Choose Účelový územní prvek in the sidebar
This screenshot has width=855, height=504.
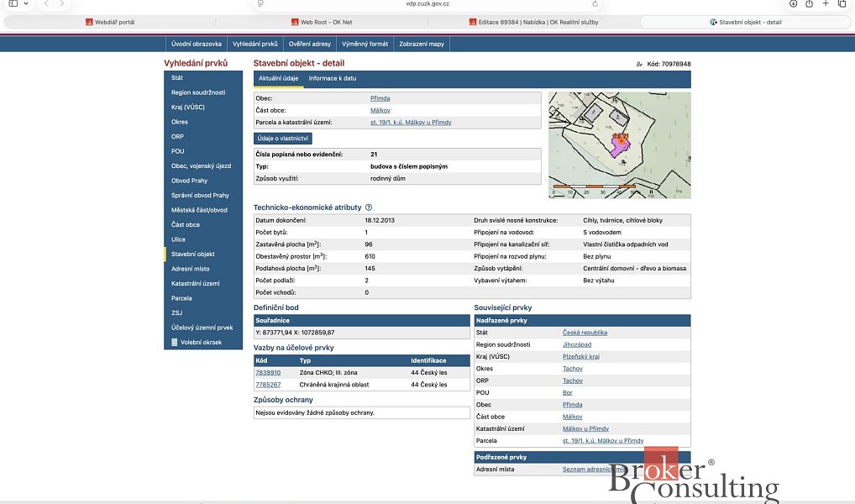[x=202, y=328]
